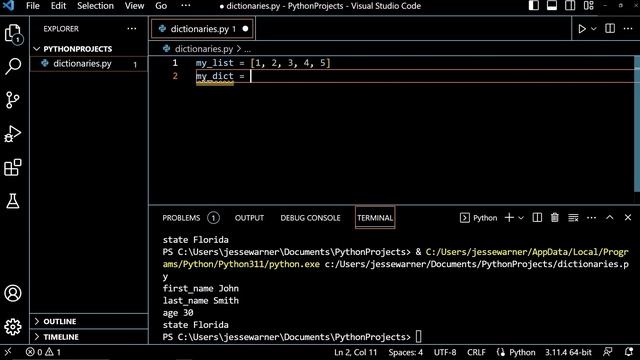Create new terminal with plus icon

pos(509,218)
